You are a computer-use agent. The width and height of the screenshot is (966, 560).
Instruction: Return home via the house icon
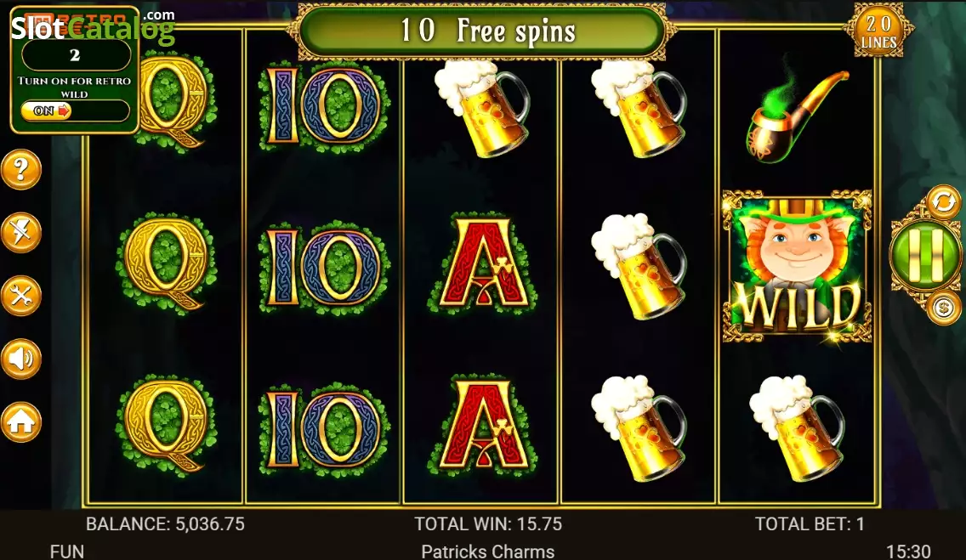pyautogui.click(x=21, y=422)
